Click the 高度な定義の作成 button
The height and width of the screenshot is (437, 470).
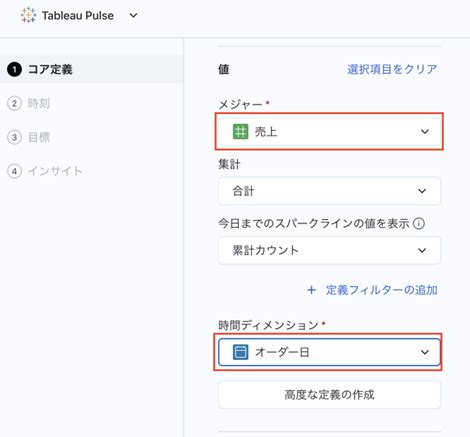[329, 395]
